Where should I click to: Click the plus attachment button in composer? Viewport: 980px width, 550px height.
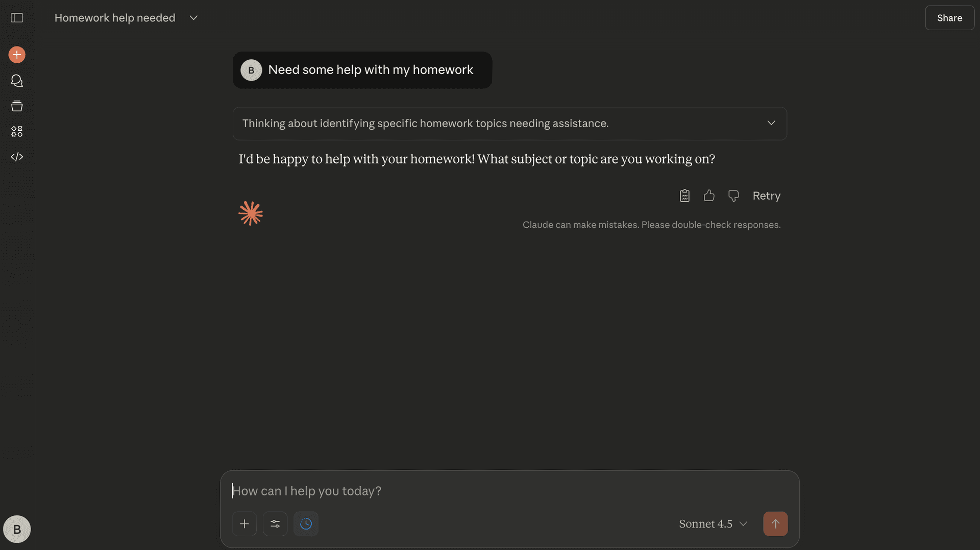coord(244,524)
